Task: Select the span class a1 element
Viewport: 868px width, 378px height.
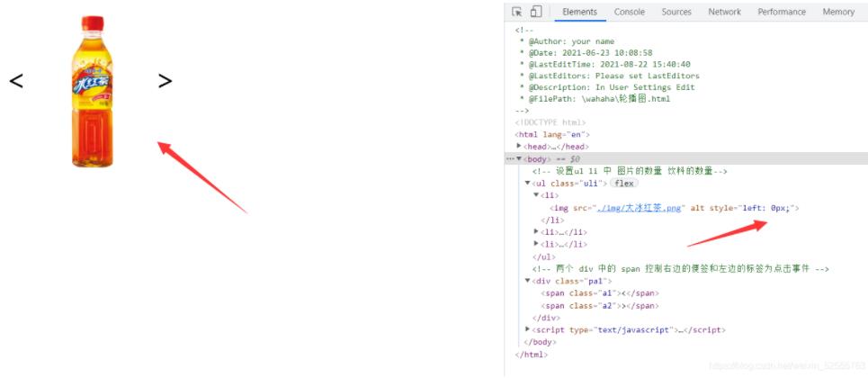Action: pyautogui.click(x=599, y=293)
